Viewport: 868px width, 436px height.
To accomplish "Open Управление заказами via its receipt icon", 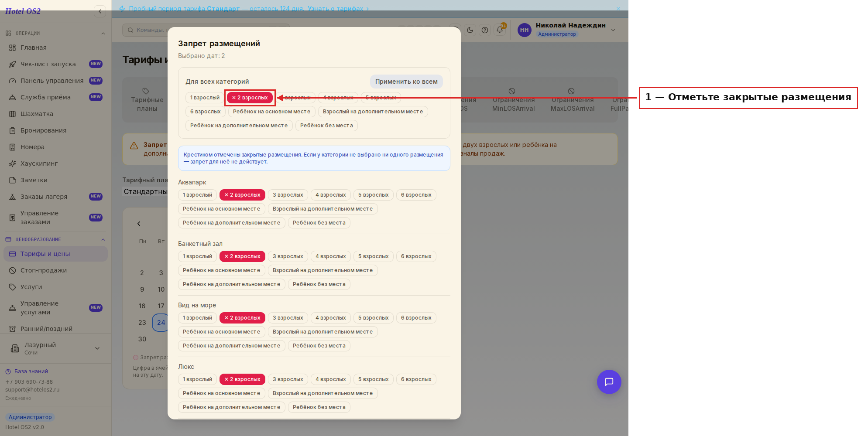I will tap(12, 218).
